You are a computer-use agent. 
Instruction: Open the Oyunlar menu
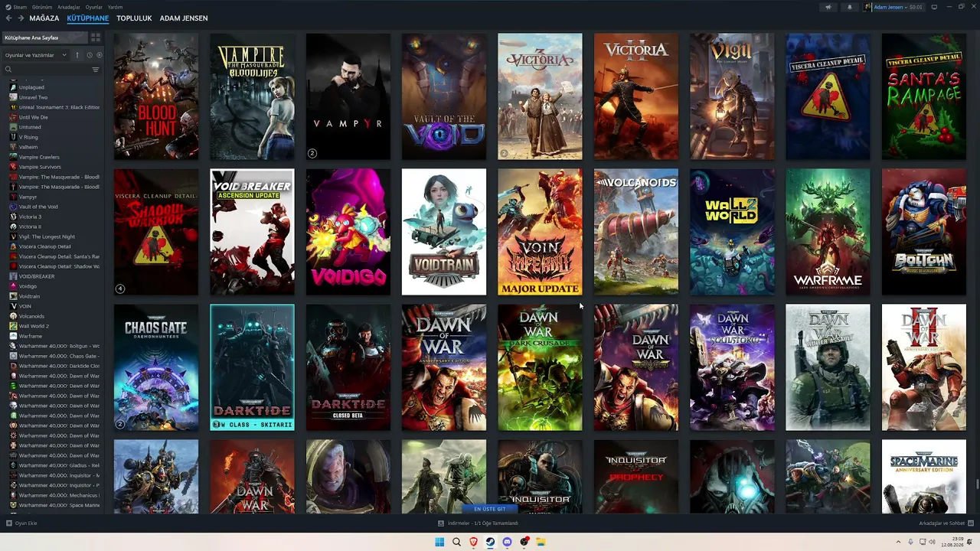coord(93,7)
